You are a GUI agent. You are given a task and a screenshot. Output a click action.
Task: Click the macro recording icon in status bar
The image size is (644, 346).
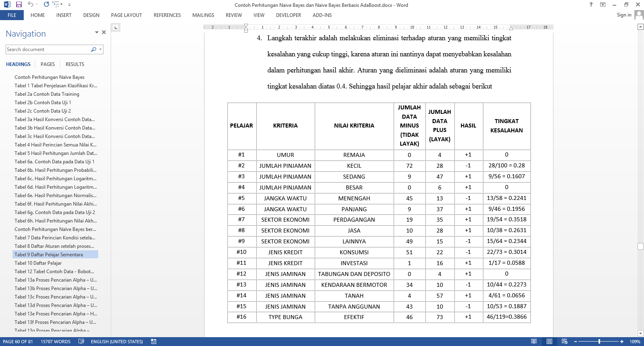(153, 342)
